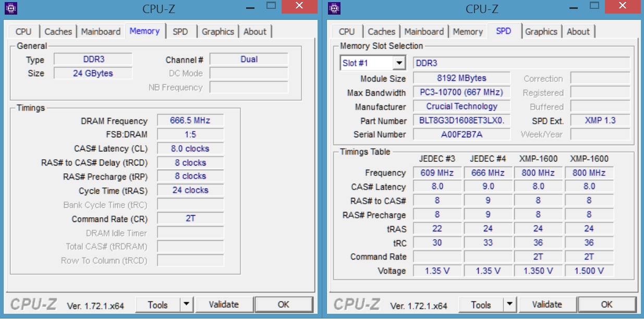The width and height of the screenshot is (644, 319).
Task: Open the Slot #1 memory slot dropdown
Action: tap(372, 63)
